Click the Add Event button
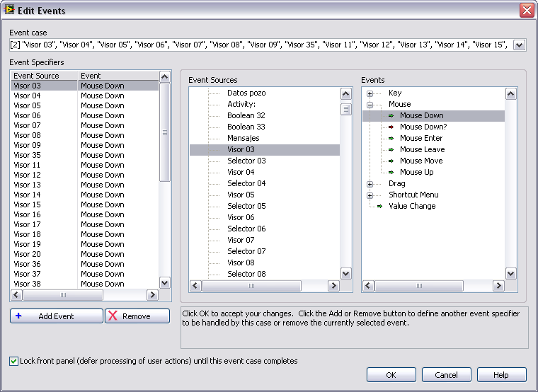538x392 pixels. click(x=56, y=316)
